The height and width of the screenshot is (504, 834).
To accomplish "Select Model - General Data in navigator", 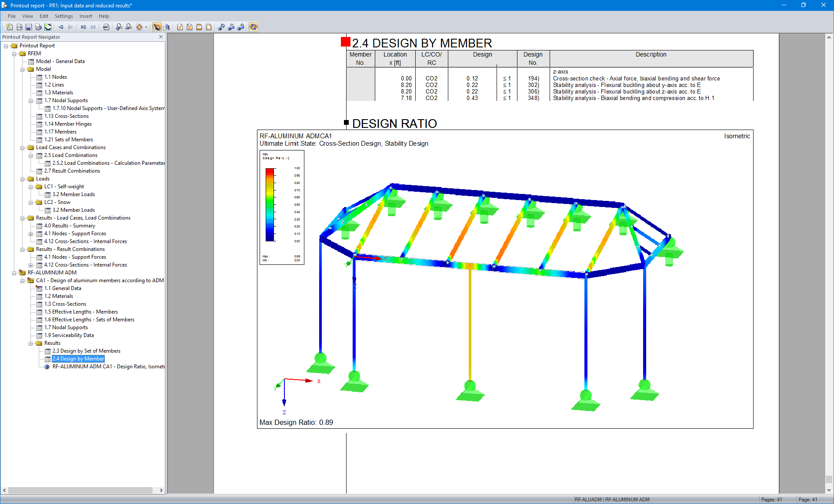I will click(60, 61).
